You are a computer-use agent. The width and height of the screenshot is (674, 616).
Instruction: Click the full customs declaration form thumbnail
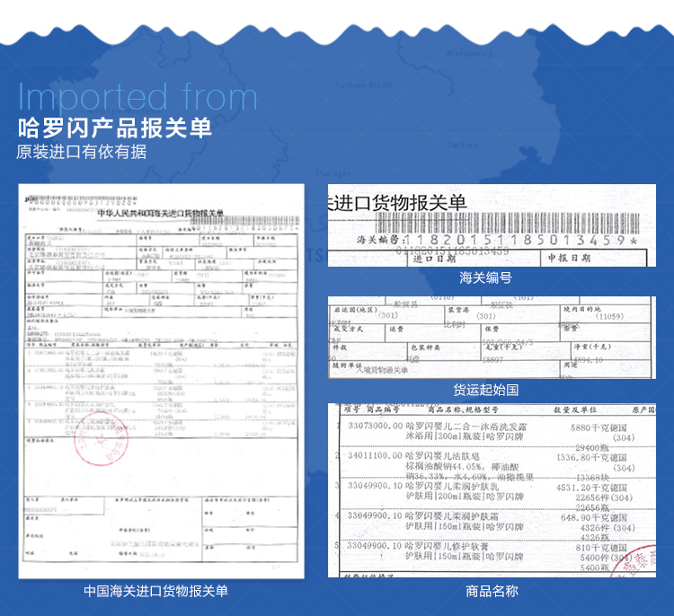[x=161, y=381]
